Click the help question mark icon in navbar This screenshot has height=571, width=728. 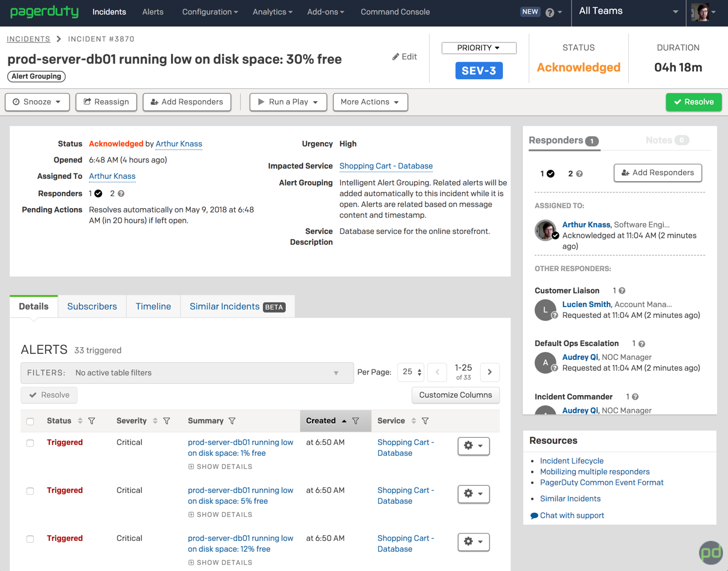pos(550,12)
